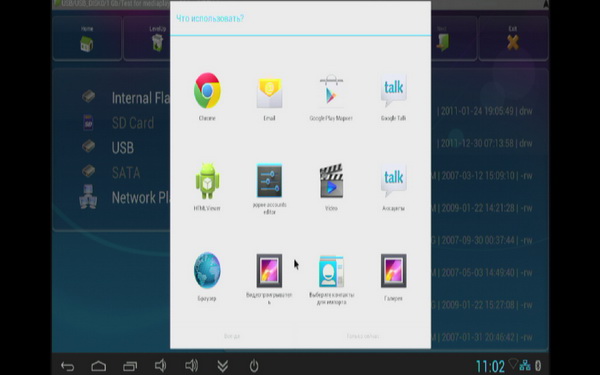Tap the Always button in dialog

click(232, 336)
